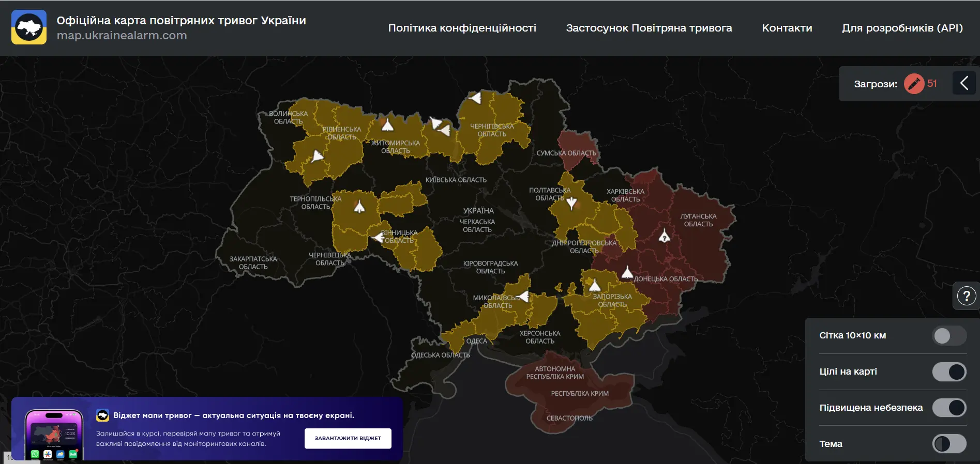This screenshot has width=980, height=464.
Task: Select the unknown-target marker with question mark
Action: tap(664, 236)
